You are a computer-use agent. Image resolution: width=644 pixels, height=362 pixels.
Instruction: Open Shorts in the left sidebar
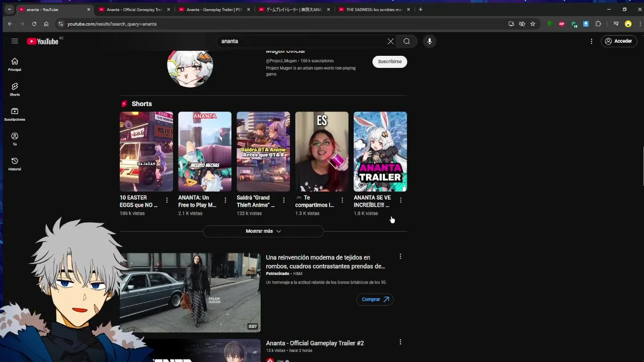(15, 89)
